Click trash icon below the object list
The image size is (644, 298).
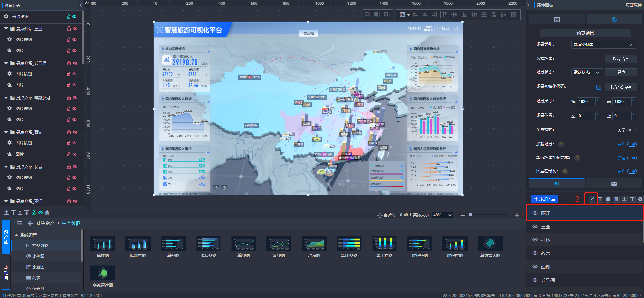(47, 213)
